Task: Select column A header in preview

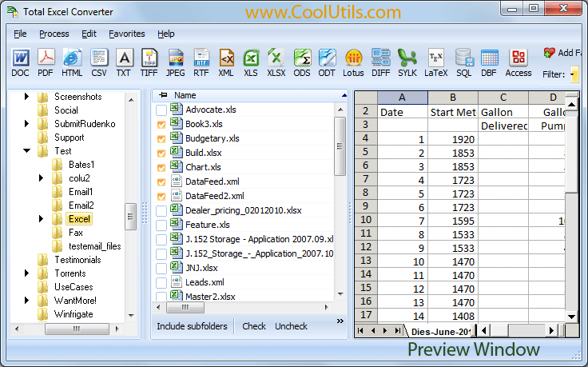Action: tap(402, 98)
